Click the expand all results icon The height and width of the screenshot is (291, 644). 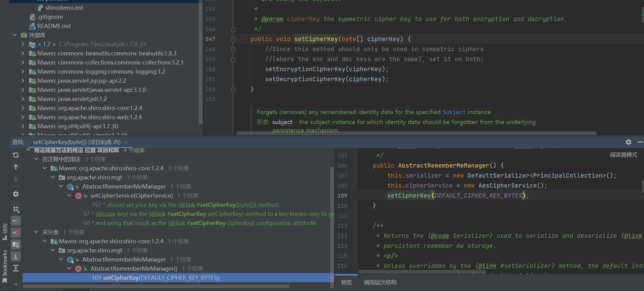click(16, 268)
